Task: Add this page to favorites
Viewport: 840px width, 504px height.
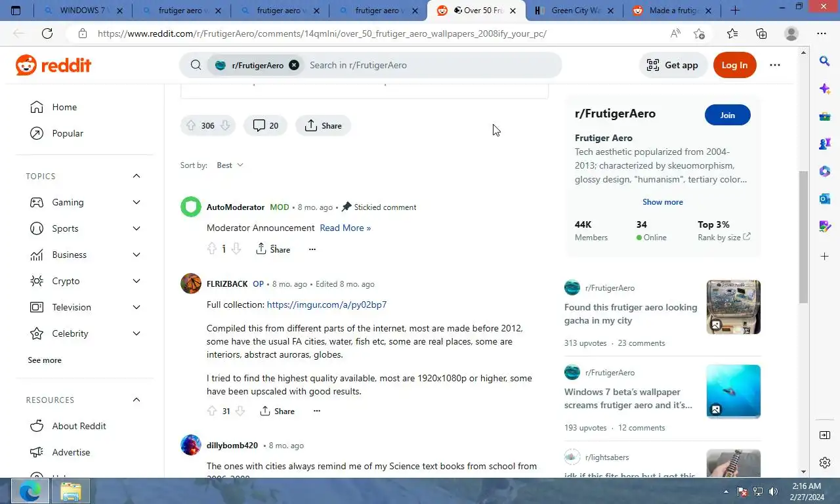Action: (699, 33)
